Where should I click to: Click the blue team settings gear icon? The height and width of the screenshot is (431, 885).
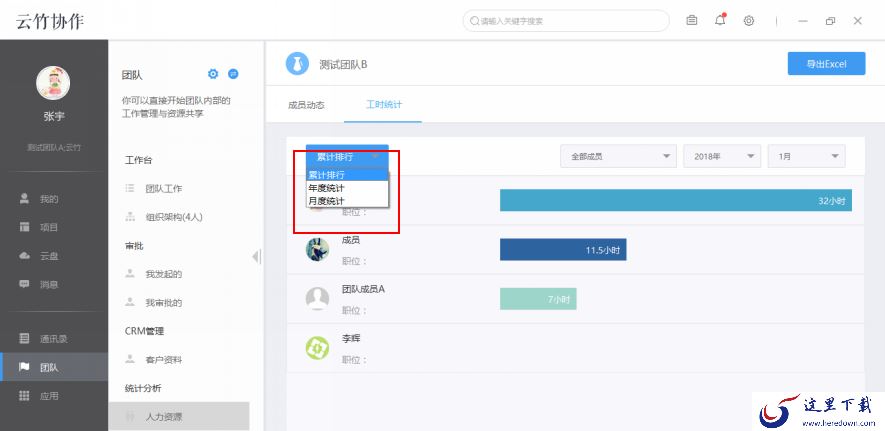(213, 74)
